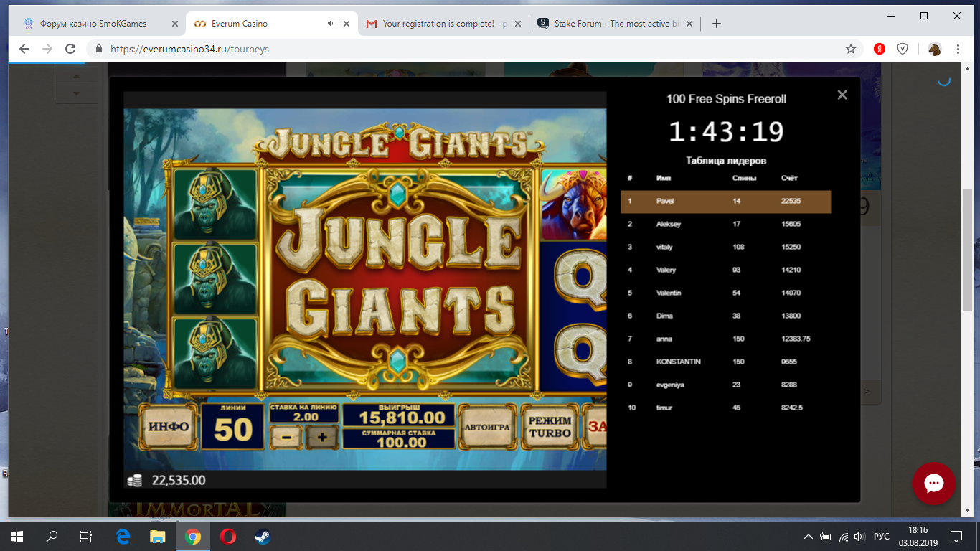Image resolution: width=980 pixels, height=551 pixels.
Task: Reload the current page
Action: click(x=70, y=49)
